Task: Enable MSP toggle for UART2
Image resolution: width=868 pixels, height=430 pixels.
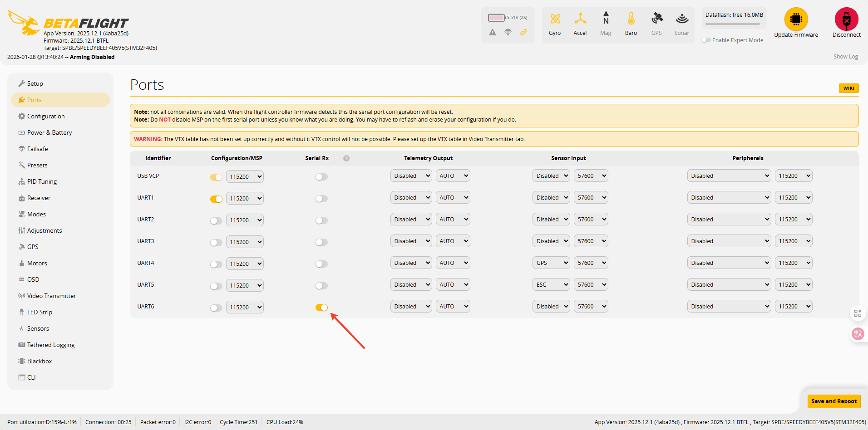Action: (216, 220)
